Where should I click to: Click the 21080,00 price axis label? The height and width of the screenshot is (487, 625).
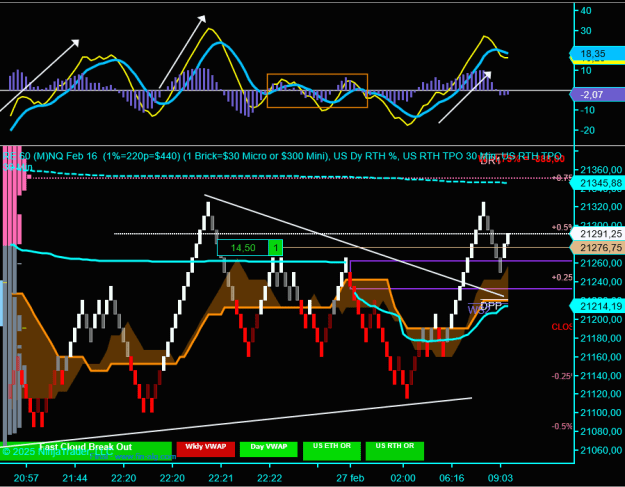tap(601, 431)
